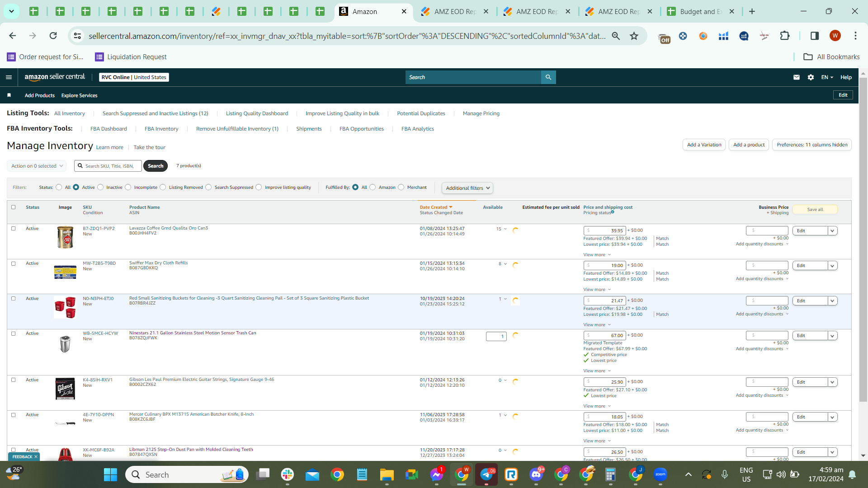Sort by the Date Created column header
Screen dimensions: 868x488
coord(436,207)
